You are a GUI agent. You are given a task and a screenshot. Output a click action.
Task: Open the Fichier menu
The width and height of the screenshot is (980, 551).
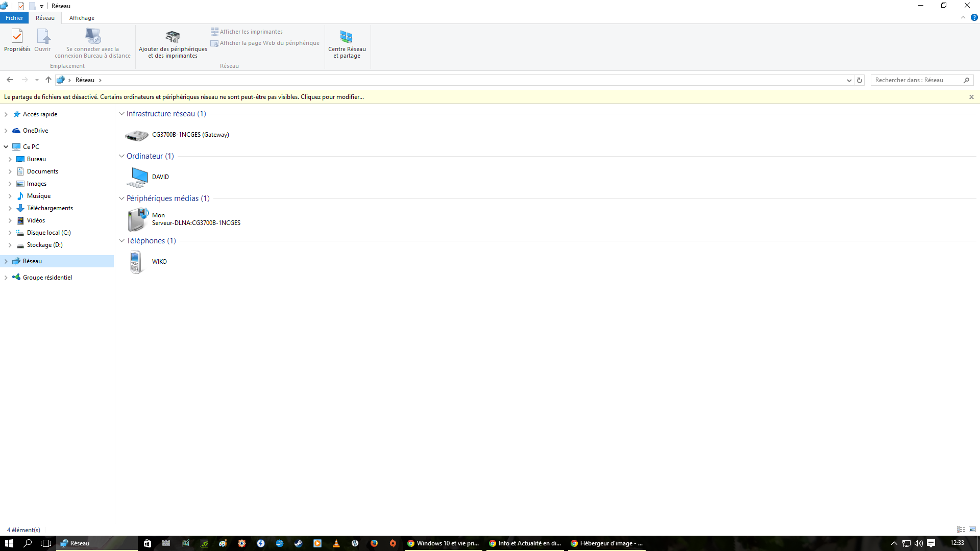[14, 18]
